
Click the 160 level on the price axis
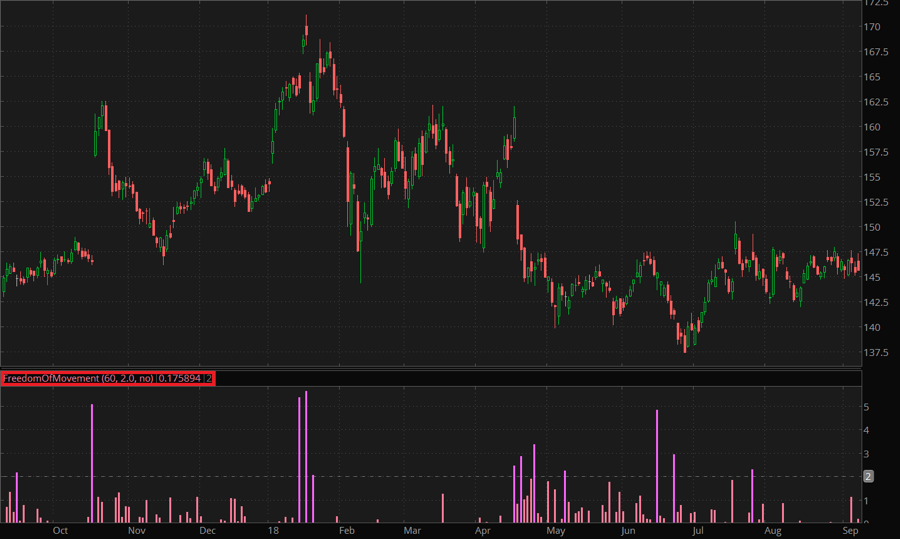[x=873, y=127]
